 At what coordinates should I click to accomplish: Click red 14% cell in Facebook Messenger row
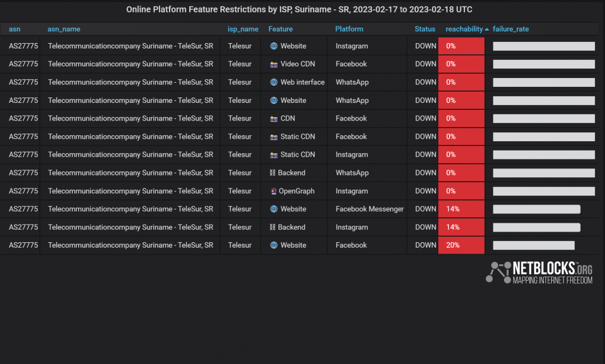point(461,209)
